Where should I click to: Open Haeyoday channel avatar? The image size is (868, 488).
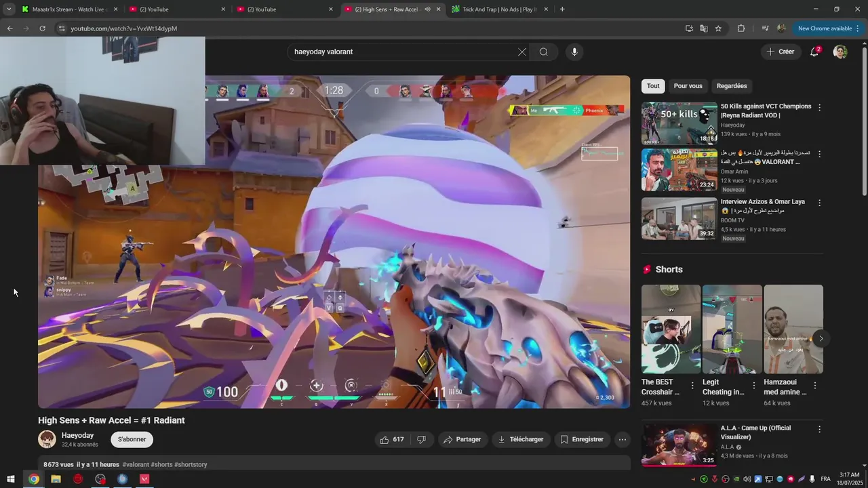47,439
